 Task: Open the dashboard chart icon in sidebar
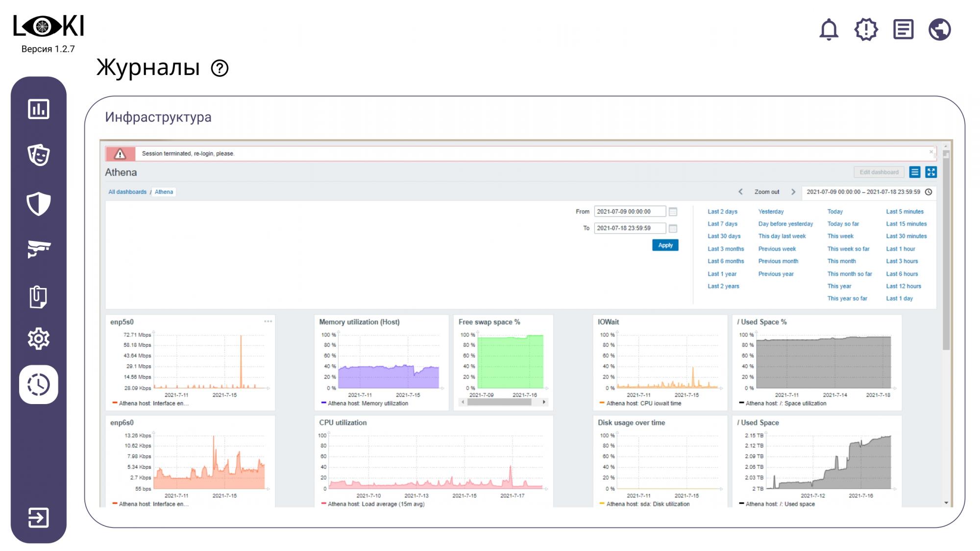pos(39,109)
